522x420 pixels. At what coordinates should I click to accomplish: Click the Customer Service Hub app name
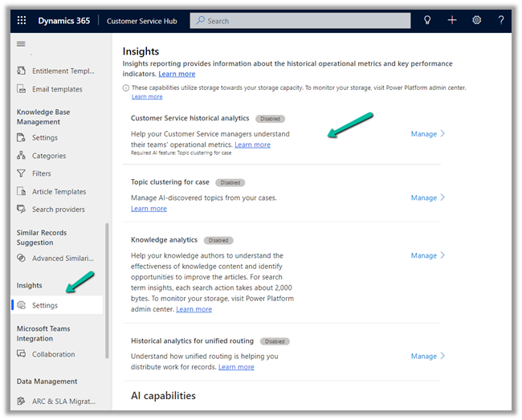(x=142, y=21)
